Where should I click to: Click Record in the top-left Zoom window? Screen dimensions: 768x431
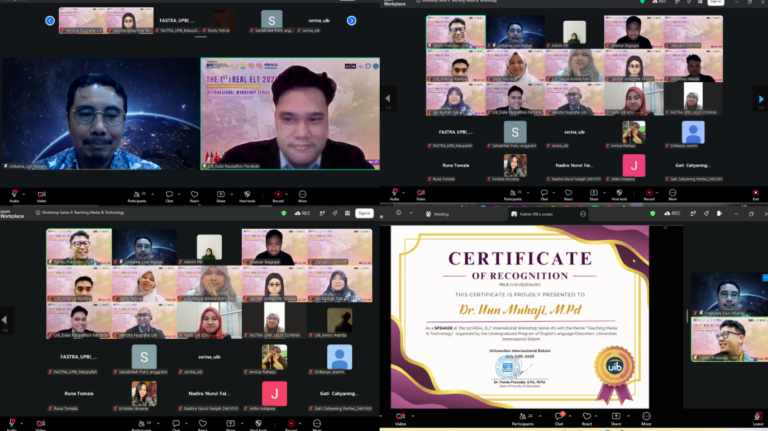tap(278, 196)
